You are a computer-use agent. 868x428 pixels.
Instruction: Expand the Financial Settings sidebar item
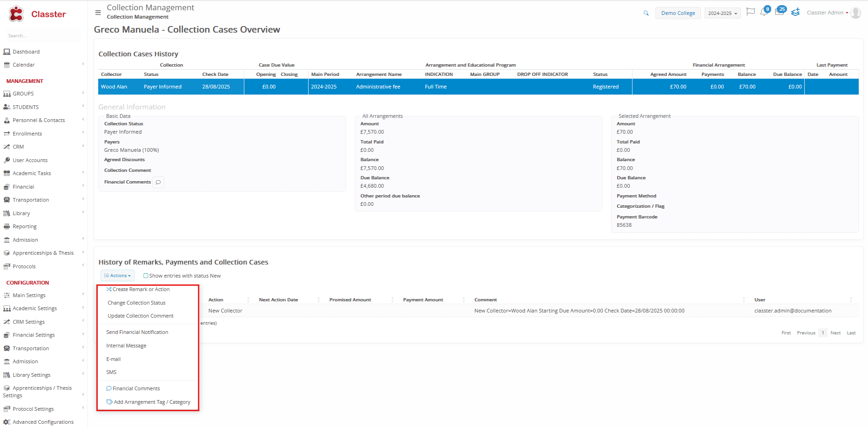34,335
